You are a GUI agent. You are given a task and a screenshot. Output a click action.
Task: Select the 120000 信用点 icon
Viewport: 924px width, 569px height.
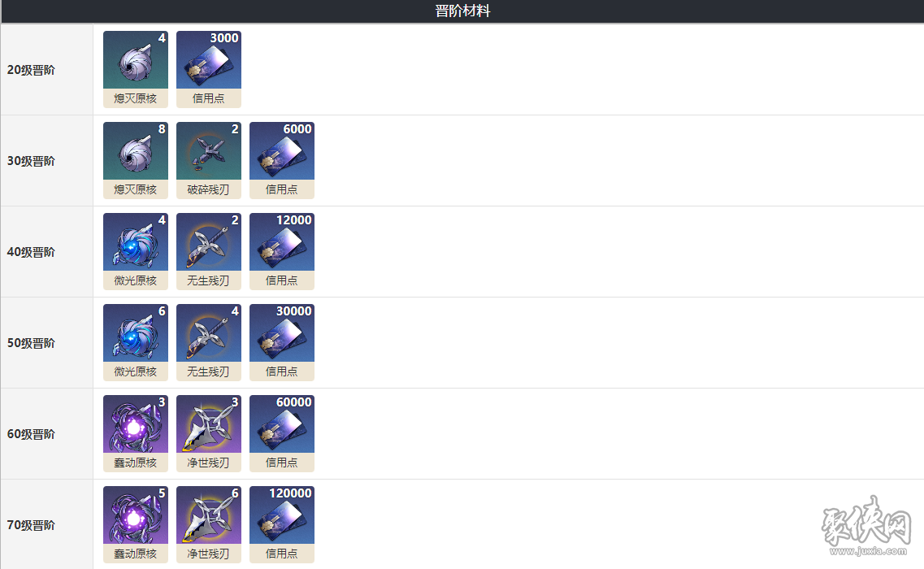[282, 525]
